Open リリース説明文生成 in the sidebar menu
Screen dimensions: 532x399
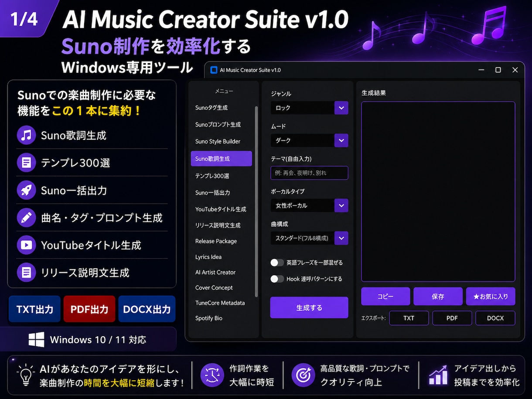click(218, 225)
